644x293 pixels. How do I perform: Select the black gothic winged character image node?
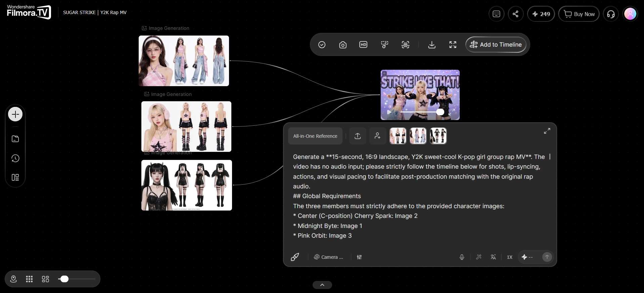point(187,185)
